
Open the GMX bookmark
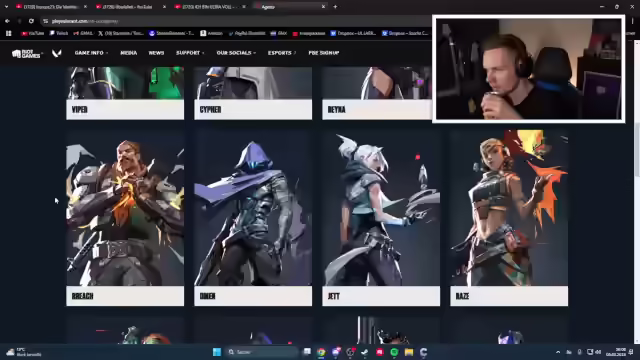(279, 33)
